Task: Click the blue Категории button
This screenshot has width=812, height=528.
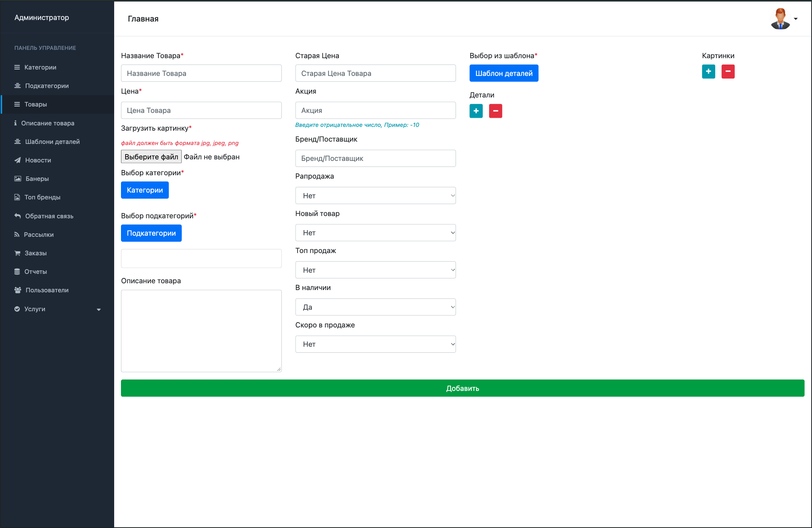Action: click(x=145, y=190)
